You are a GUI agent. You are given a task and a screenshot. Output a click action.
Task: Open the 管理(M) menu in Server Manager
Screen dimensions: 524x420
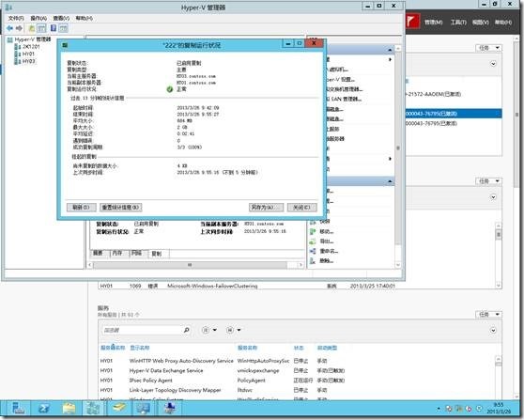(x=434, y=22)
